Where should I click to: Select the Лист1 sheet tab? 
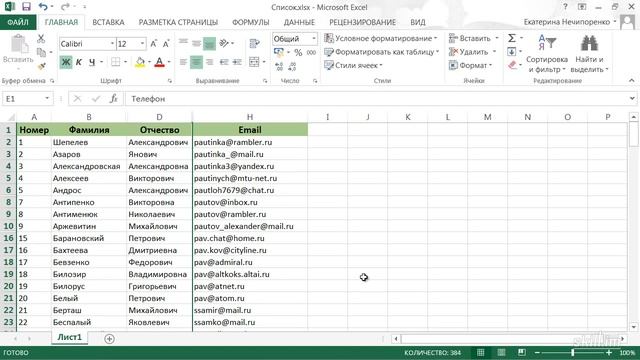pyautogui.click(x=69, y=337)
